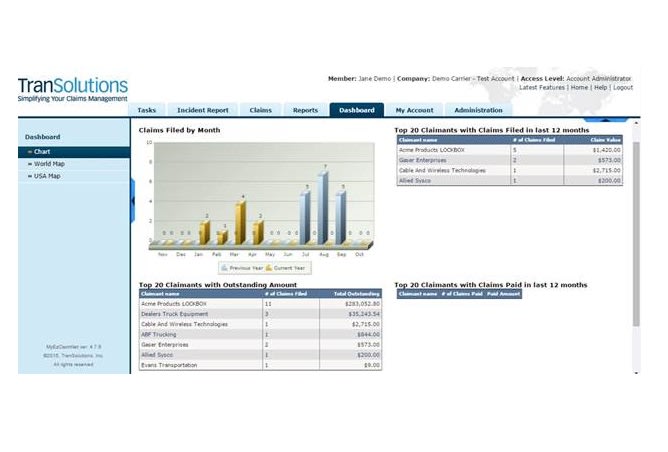Open the My Account tab
The width and height of the screenshot is (668, 452).
(x=414, y=110)
